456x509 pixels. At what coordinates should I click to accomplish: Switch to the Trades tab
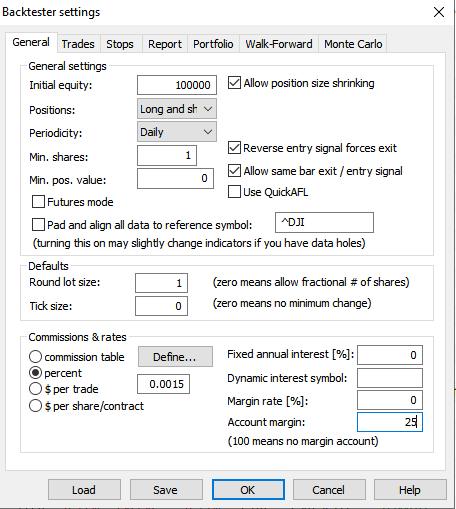78,44
